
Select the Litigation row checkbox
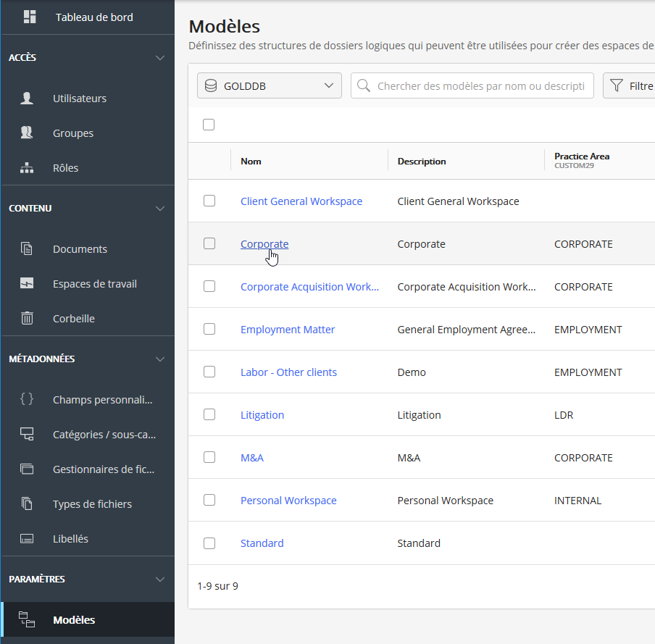pos(209,414)
